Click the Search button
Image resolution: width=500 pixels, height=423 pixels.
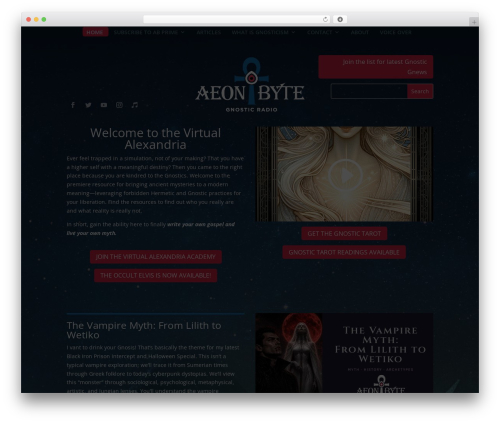coord(420,91)
